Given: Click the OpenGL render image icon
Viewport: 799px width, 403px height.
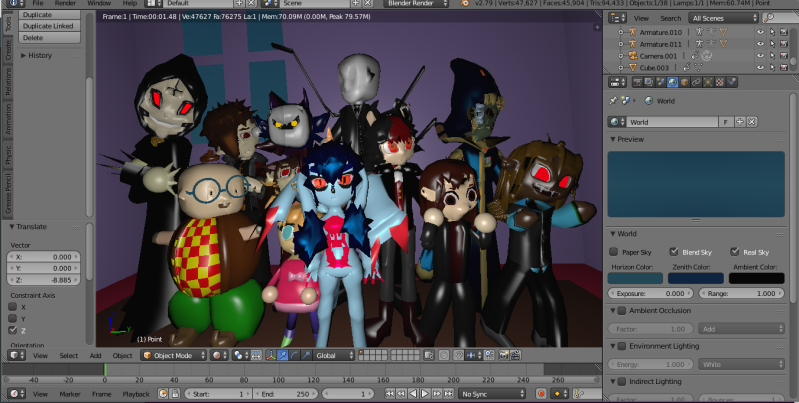Looking at the screenshot, I should [503, 355].
